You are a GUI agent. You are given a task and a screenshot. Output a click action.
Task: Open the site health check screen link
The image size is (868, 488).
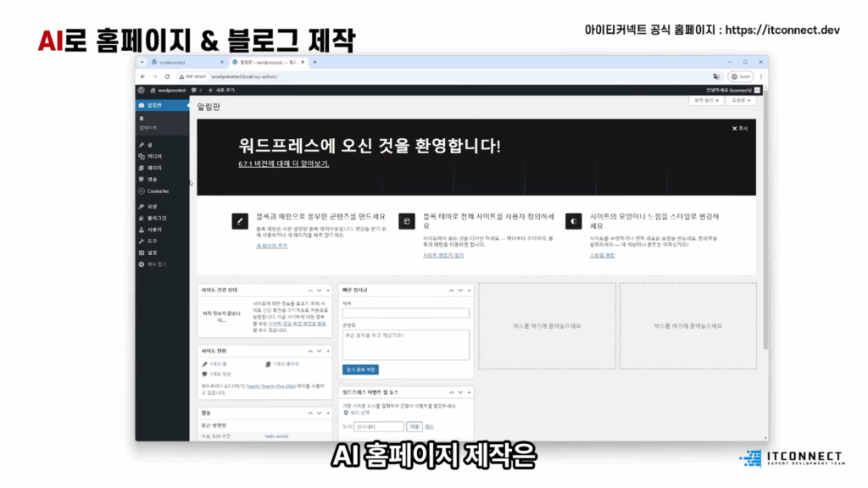[x=298, y=324]
